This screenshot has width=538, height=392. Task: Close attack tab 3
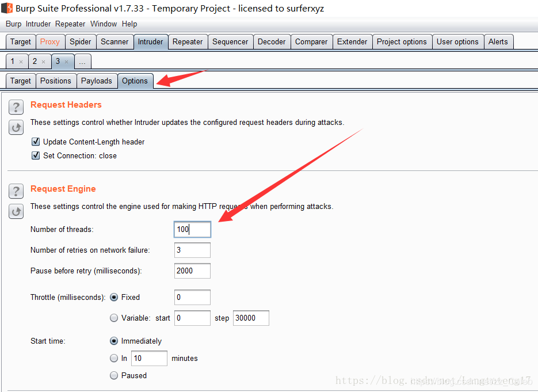(x=67, y=62)
